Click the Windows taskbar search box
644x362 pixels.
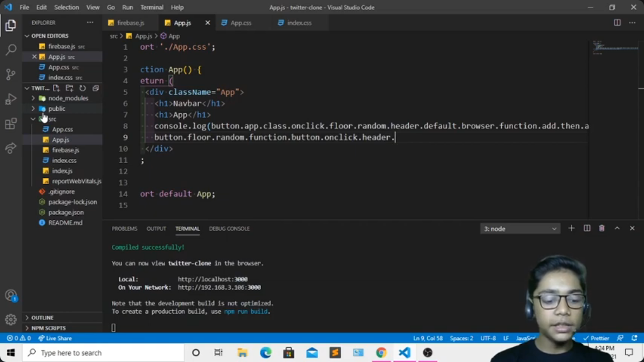click(103, 353)
